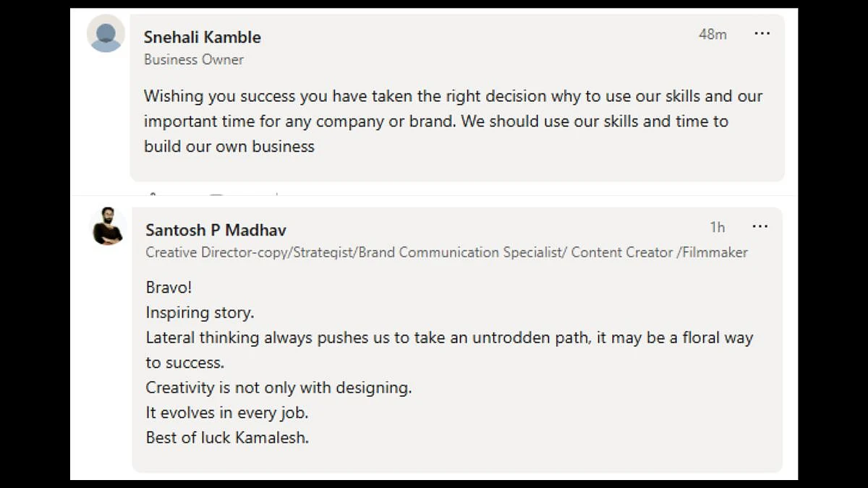
Task: Click 'build our own business' text line
Action: click(229, 146)
